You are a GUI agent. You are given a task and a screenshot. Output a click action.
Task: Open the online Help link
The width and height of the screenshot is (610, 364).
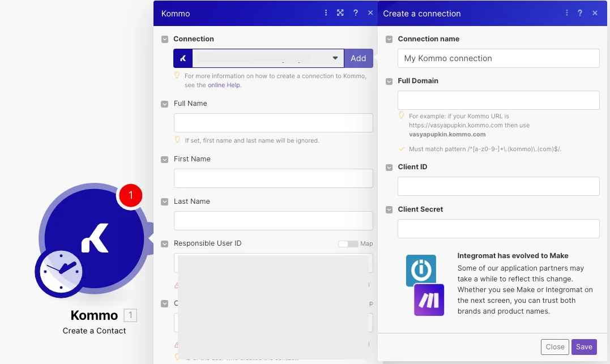224,85
